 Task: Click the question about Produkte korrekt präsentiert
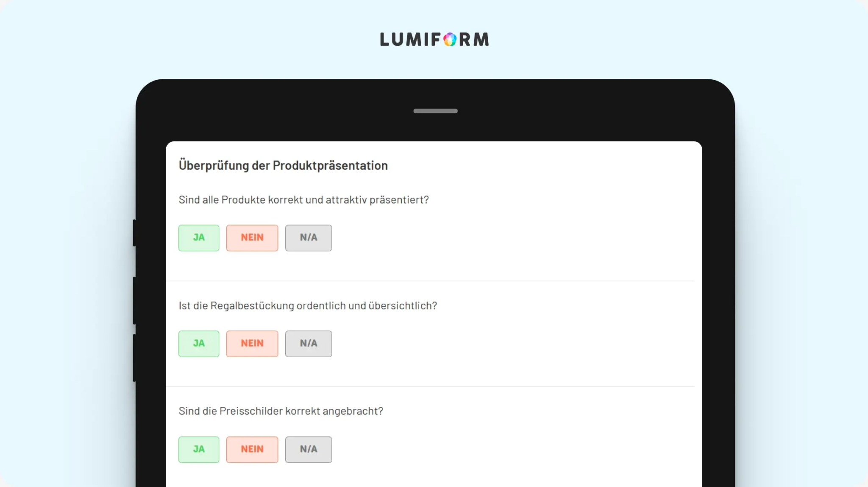pos(304,200)
